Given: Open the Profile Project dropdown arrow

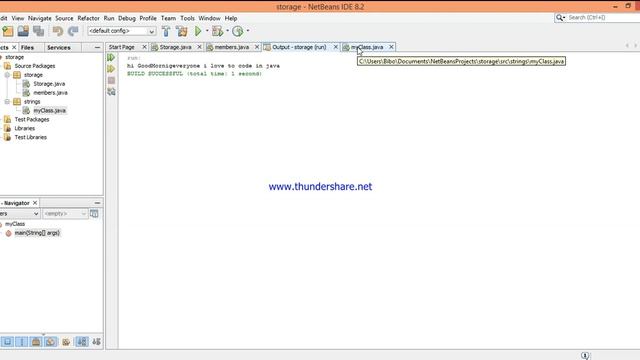Looking at the screenshot, I should pyautogui.click(x=248, y=31).
